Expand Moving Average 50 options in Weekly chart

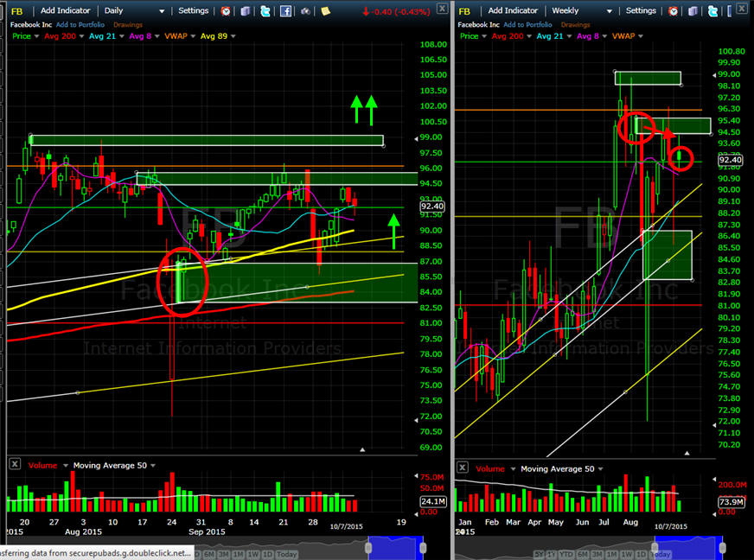click(x=601, y=469)
